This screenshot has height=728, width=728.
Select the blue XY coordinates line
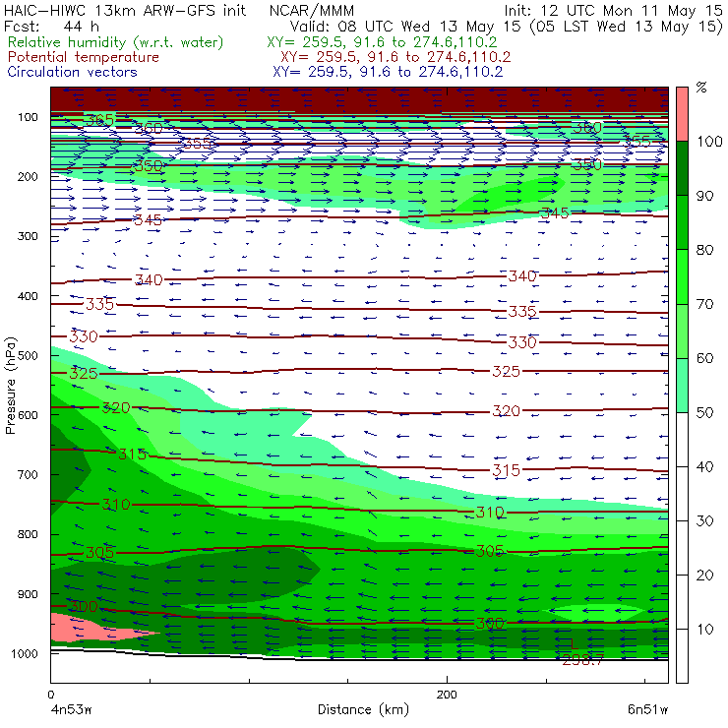pyautogui.click(x=388, y=72)
